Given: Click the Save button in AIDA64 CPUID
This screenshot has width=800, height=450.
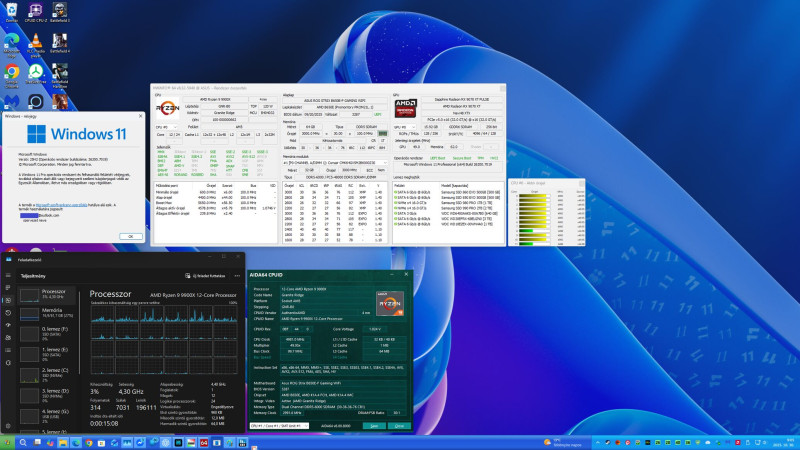Looking at the screenshot, I should tap(374, 424).
